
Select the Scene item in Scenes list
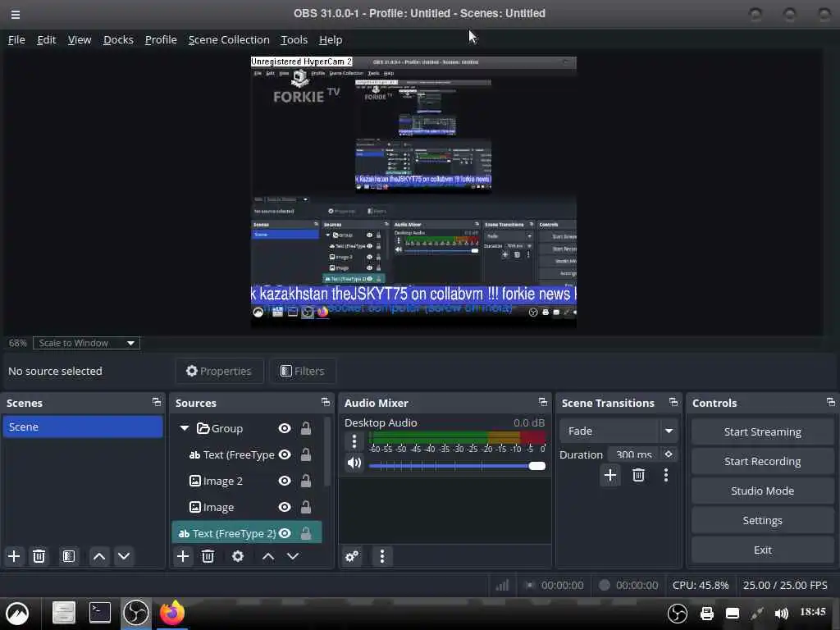coord(83,427)
